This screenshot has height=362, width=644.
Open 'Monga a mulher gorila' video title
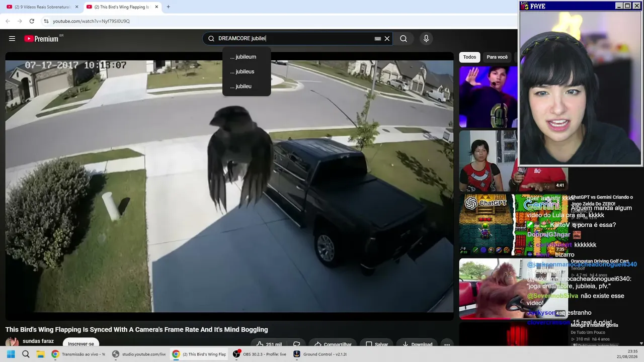point(594,325)
